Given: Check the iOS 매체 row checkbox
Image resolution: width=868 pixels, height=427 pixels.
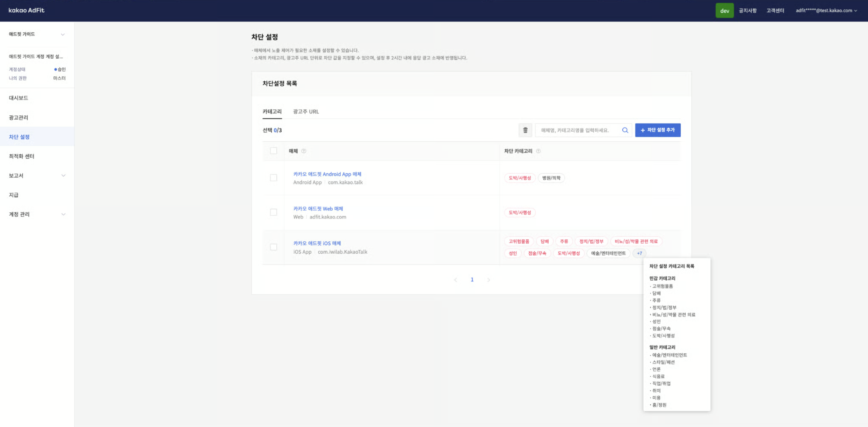Looking at the screenshot, I should (x=273, y=247).
